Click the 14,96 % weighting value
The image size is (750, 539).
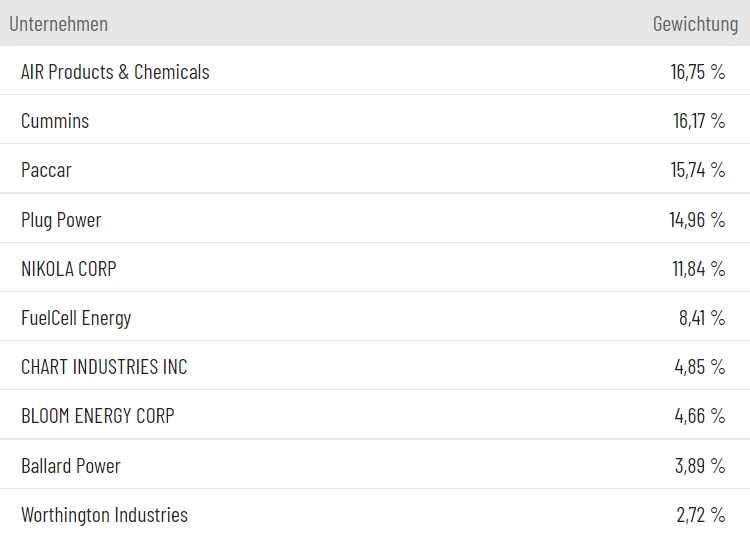696,220
